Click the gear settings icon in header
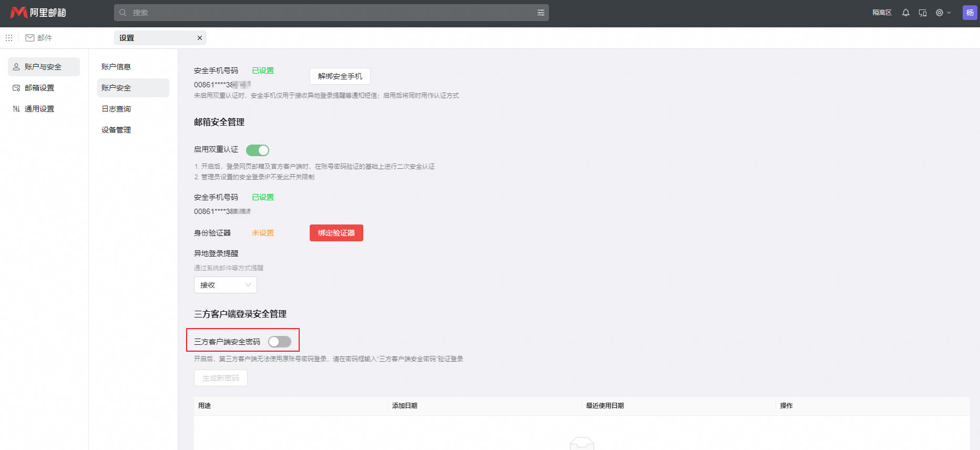Viewport: 980px width, 450px height. pos(939,13)
